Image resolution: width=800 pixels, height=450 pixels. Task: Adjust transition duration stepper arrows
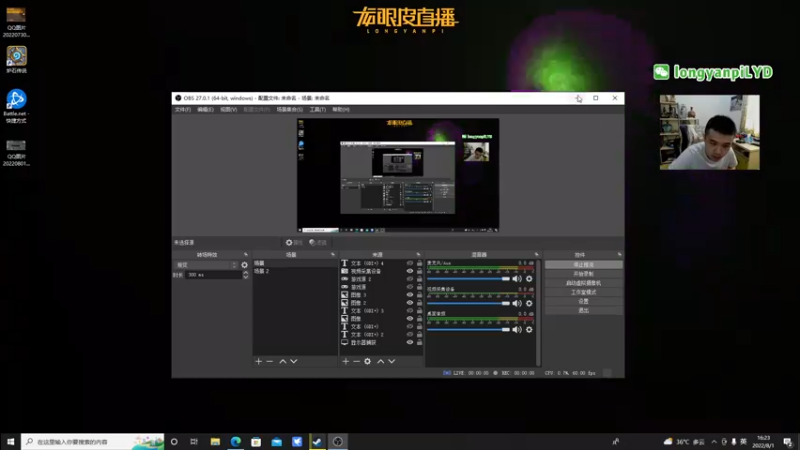pyautogui.click(x=245, y=274)
